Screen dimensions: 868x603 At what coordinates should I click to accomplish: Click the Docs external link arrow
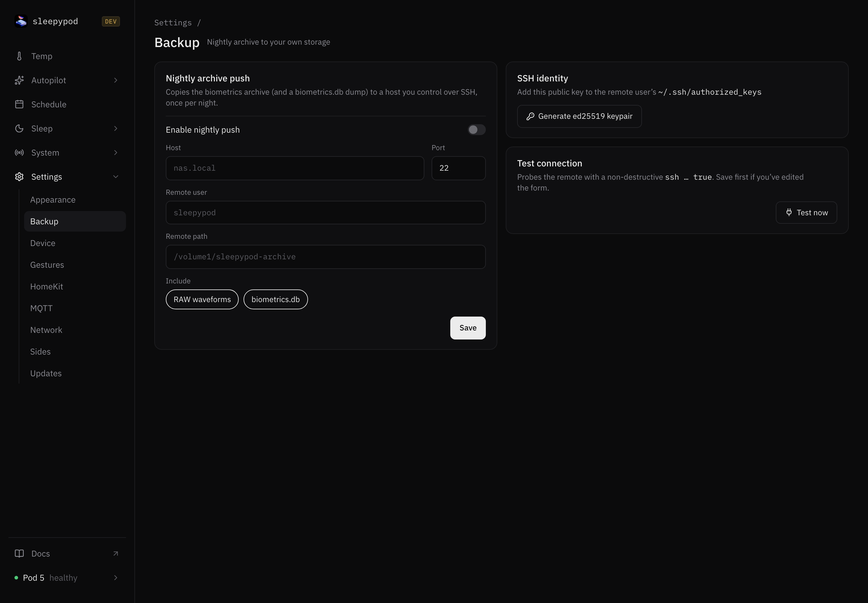coord(115,554)
